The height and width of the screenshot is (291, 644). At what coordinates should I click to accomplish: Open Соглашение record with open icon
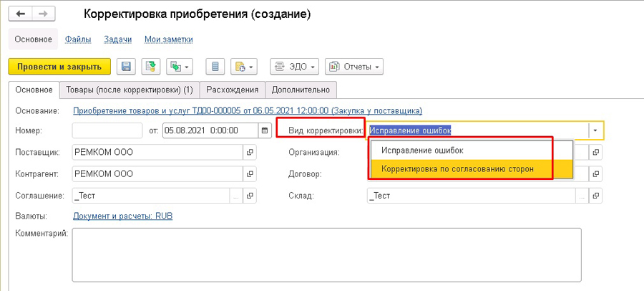pyautogui.click(x=250, y=196)
